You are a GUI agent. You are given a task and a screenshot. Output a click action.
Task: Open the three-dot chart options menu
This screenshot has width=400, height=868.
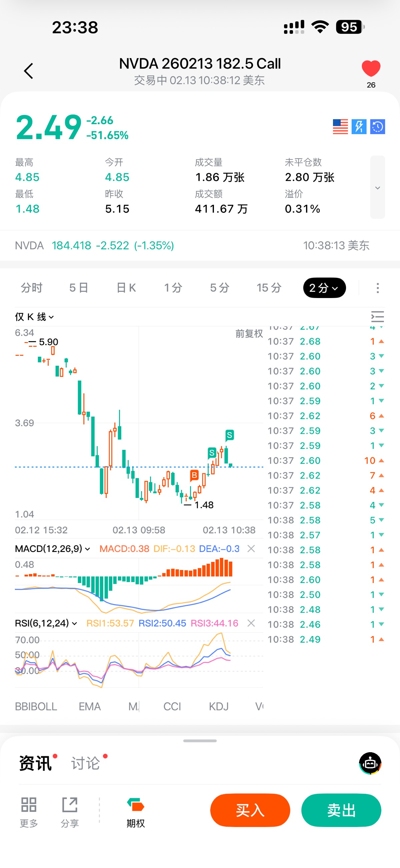click(x=377, y=288)
